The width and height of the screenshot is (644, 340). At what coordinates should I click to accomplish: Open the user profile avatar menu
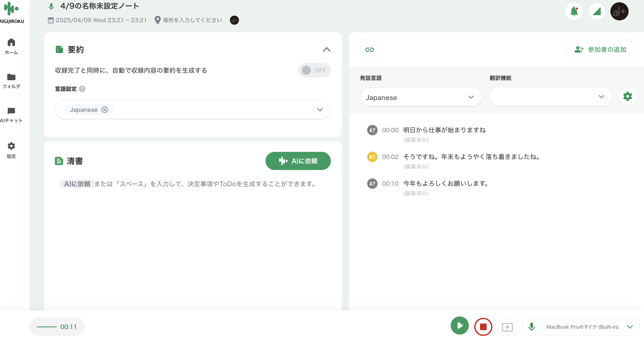coord(619,12)
